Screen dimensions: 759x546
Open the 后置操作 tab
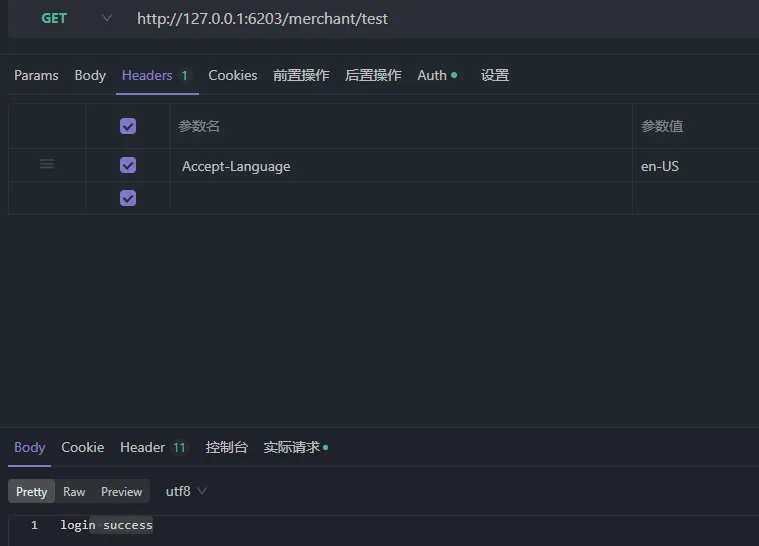pos(373,76)
